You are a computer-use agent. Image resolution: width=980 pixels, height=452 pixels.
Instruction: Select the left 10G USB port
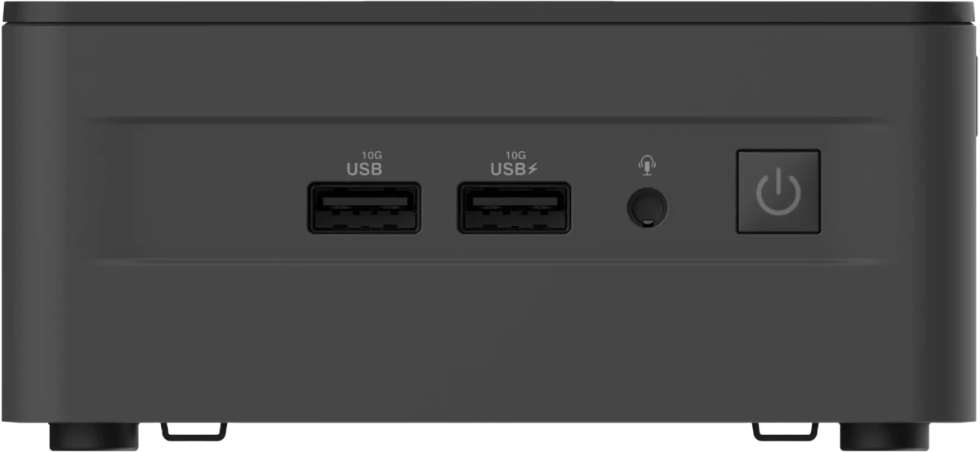tap(364, 207)
